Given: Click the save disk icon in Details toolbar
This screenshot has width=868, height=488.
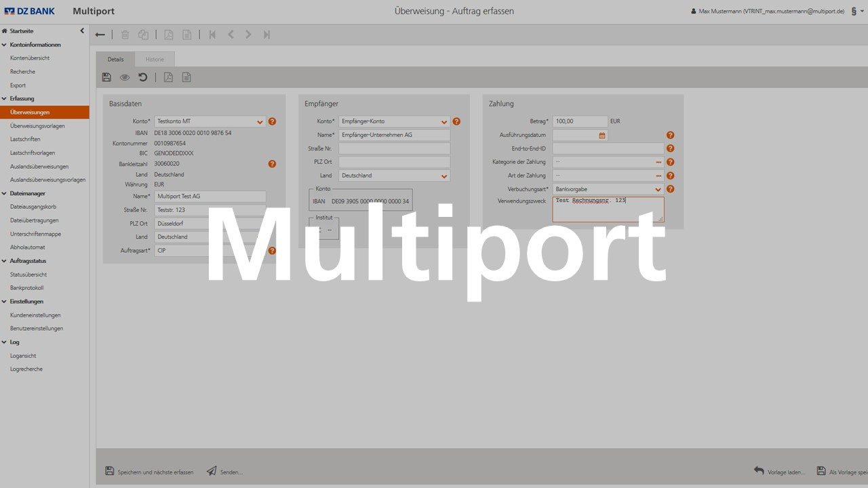Looking at the screenshot, I should pyautogui.click(x=106, y=77).
